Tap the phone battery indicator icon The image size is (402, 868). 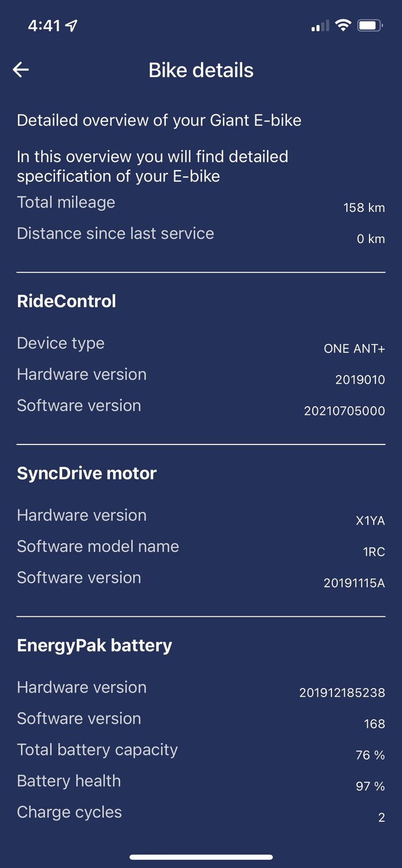(370, 25)
